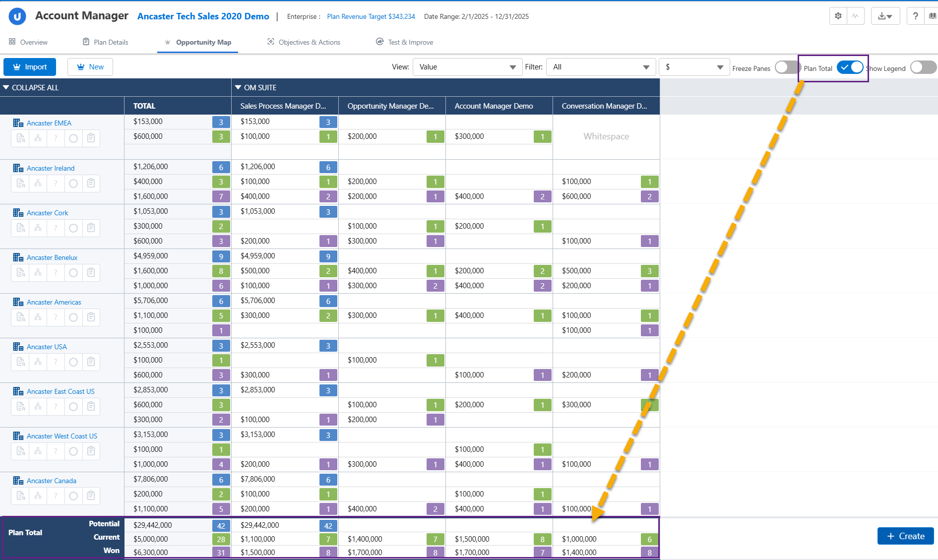This screenshot has height=560, width=938.
Task: Click the help question mark icon
Action: pyautogui.click(x=915, y=16)
